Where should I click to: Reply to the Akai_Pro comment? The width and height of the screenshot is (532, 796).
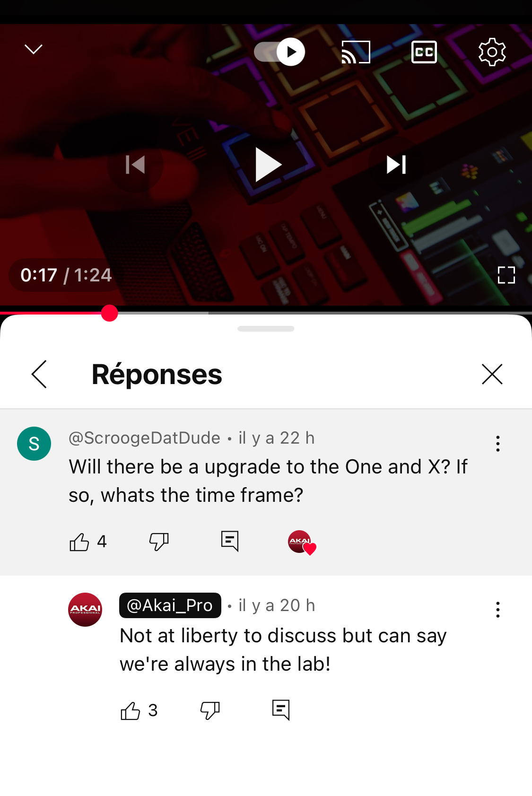click(281, 710)
